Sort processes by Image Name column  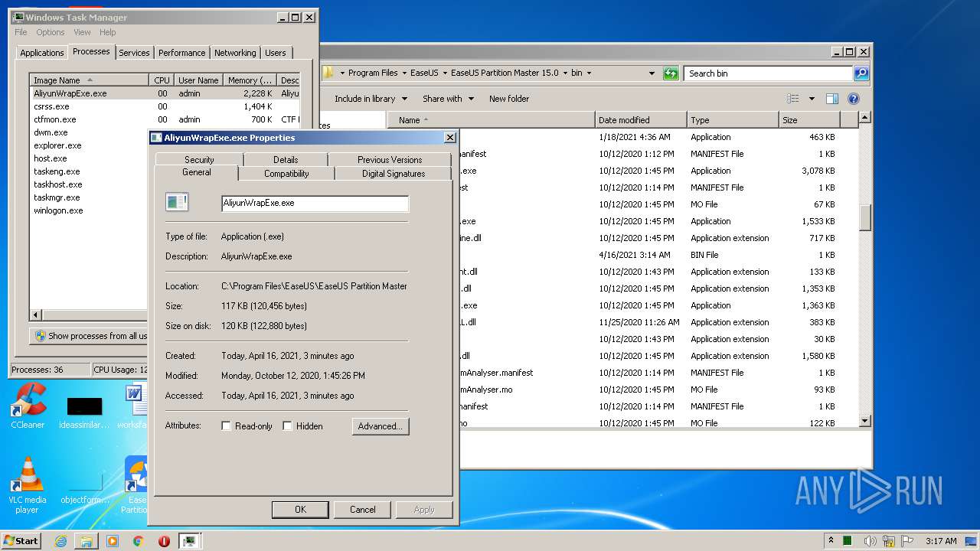89,80
